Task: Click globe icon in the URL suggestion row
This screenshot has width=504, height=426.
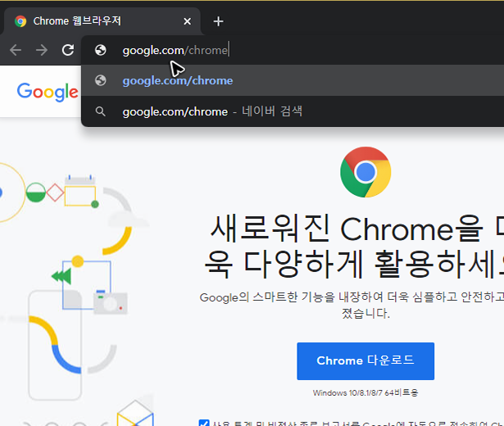Action: pyautogui.click(x=101, y=80)
